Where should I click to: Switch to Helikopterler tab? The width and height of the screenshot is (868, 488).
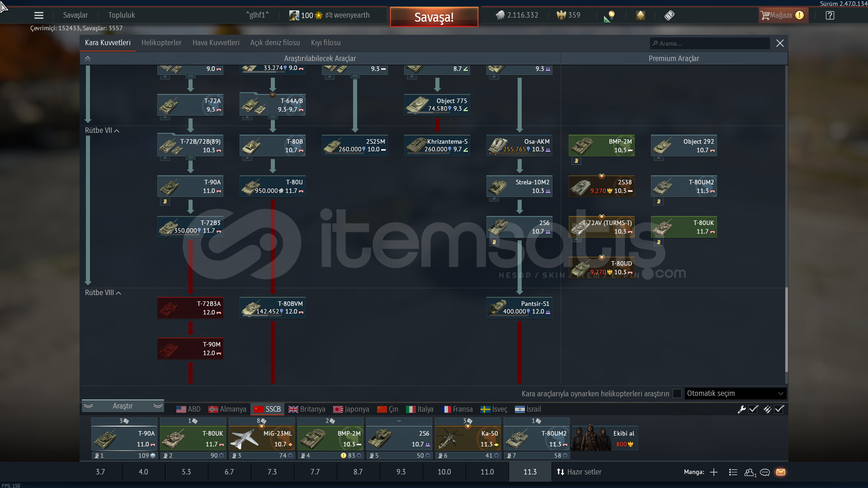[x=161, y=43]
